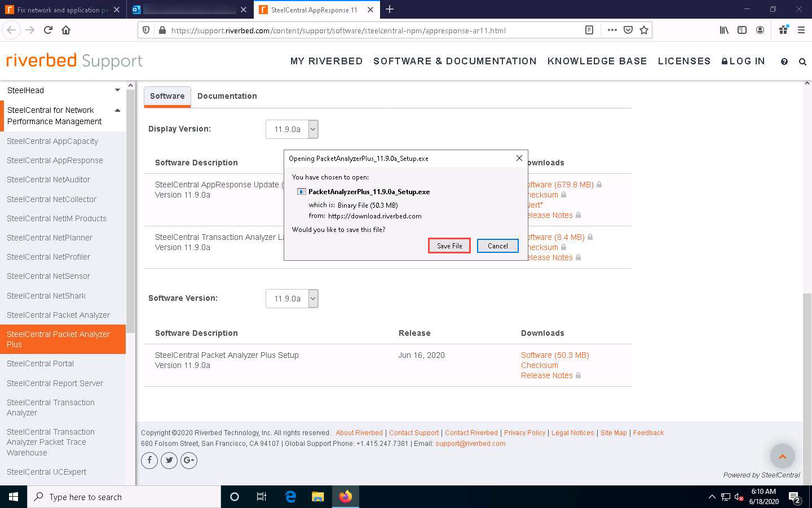Show sidebars icon in Firefox toolbar
The height and width of the screenshot is (508, 812).
(x=742, y=30)
